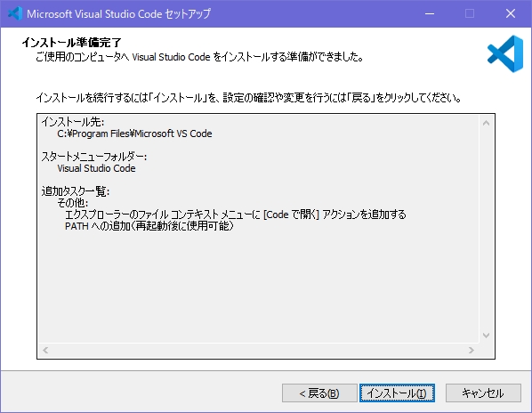Minimize the setup window
The height and width of the screenshot is (413, 532).
coord(430,13)
